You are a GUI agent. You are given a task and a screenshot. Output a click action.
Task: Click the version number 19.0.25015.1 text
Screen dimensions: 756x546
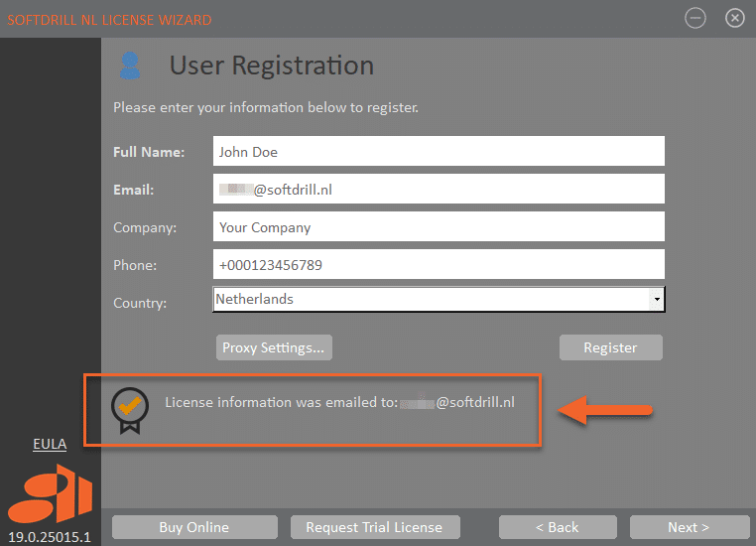click(50, 537)
